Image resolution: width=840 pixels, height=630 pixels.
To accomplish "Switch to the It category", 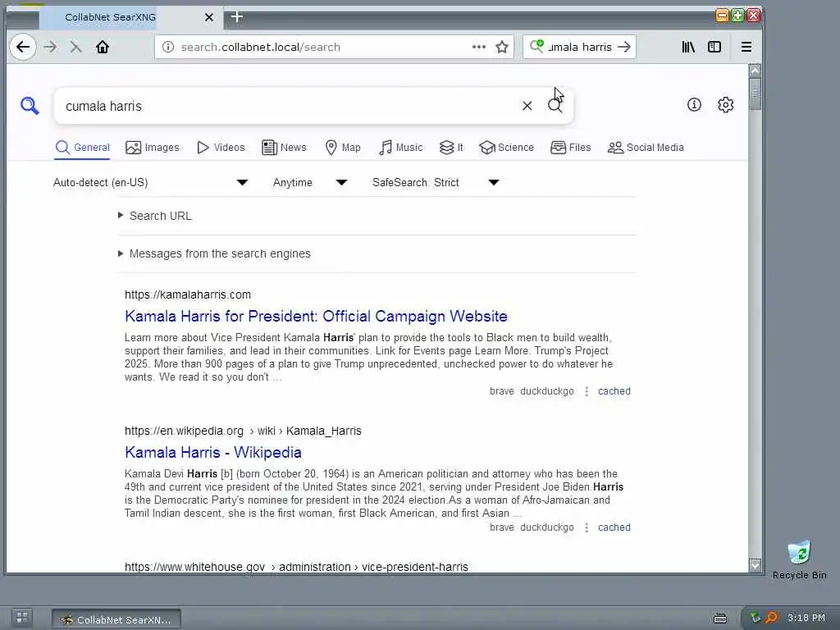I will pyautogui.click(x=451, y=148).
